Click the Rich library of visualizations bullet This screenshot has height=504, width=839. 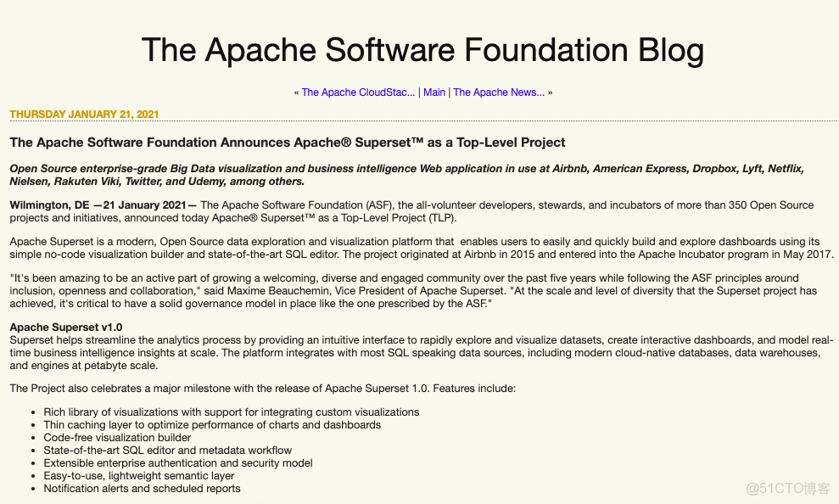(232, 412)
